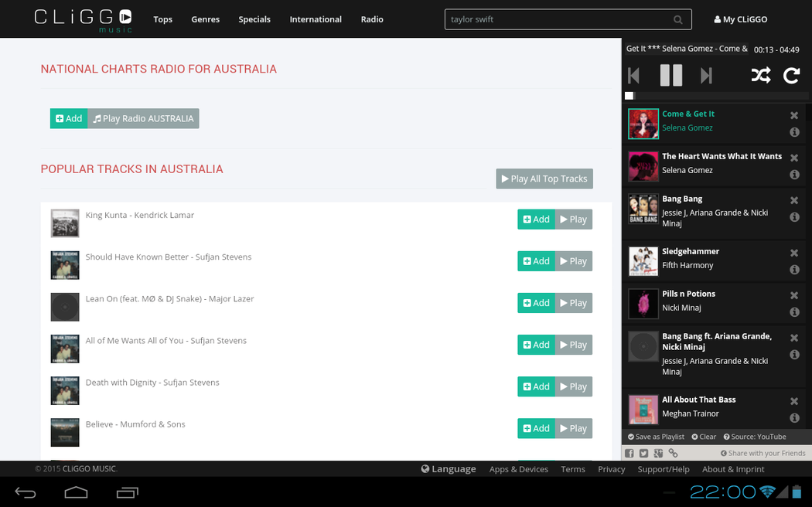The width and height of the screenshot is (812, 507).
Task: Add King Kunta to the playlist
Action: 536,219
